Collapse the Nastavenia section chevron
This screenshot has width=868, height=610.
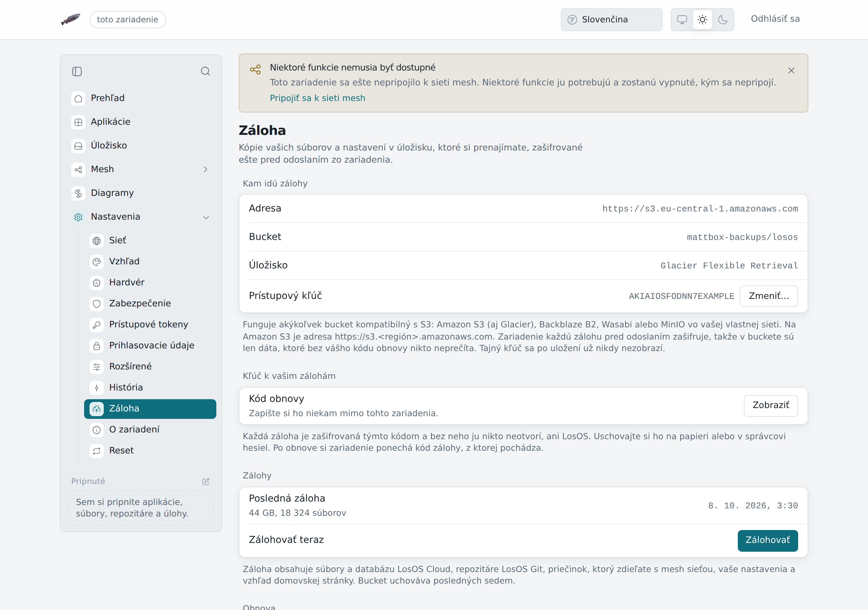tap(206, 217)
